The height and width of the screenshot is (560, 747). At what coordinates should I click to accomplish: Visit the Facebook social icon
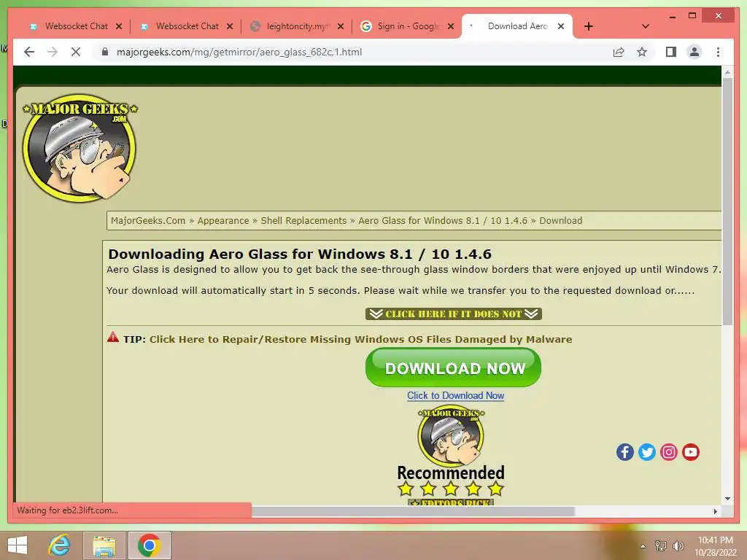624,452
